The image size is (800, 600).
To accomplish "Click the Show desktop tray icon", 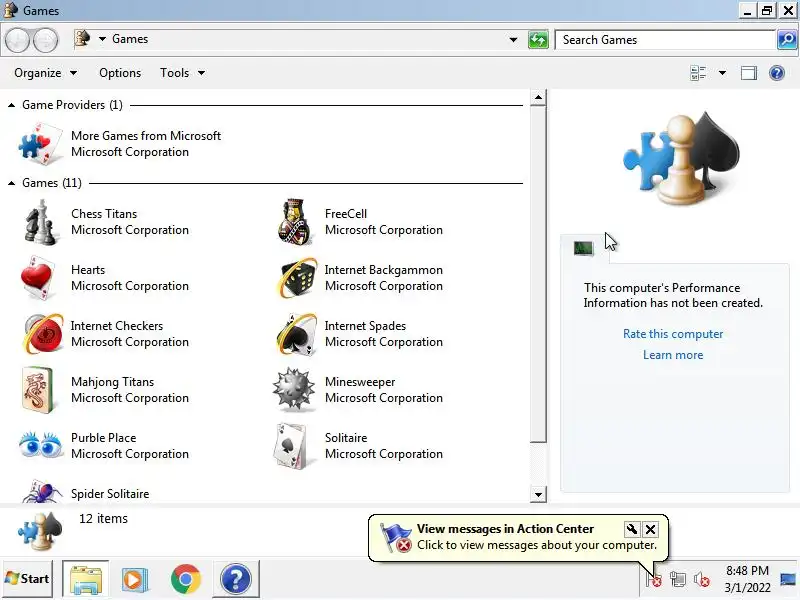I will point(788,580).
